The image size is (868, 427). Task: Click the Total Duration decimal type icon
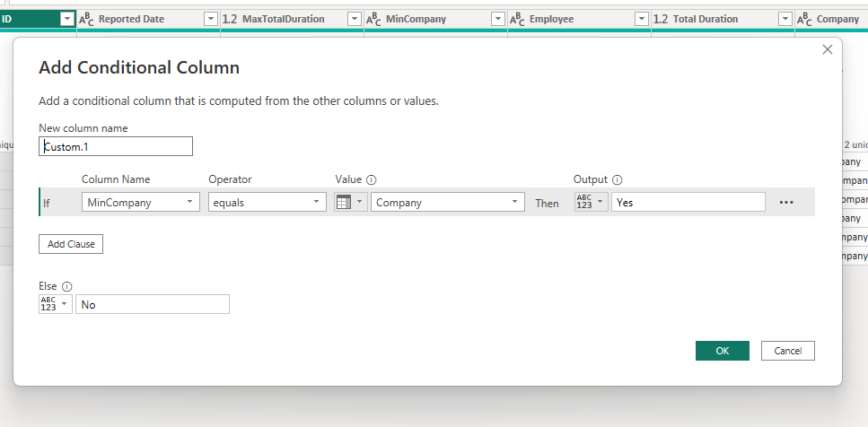pos(661,20)
